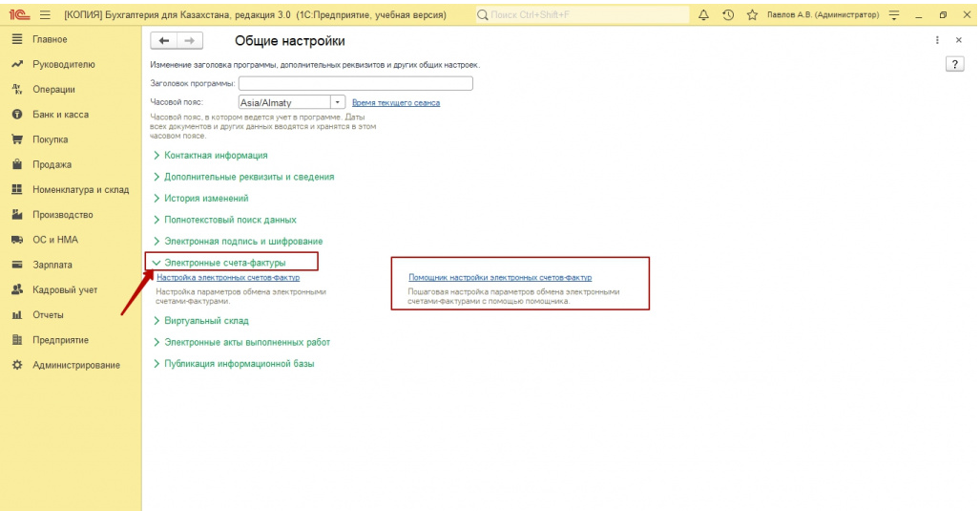Open the notifications bell icon
Image resolution: width=980 pixels, height=511 pixels.
coord(704,15)
